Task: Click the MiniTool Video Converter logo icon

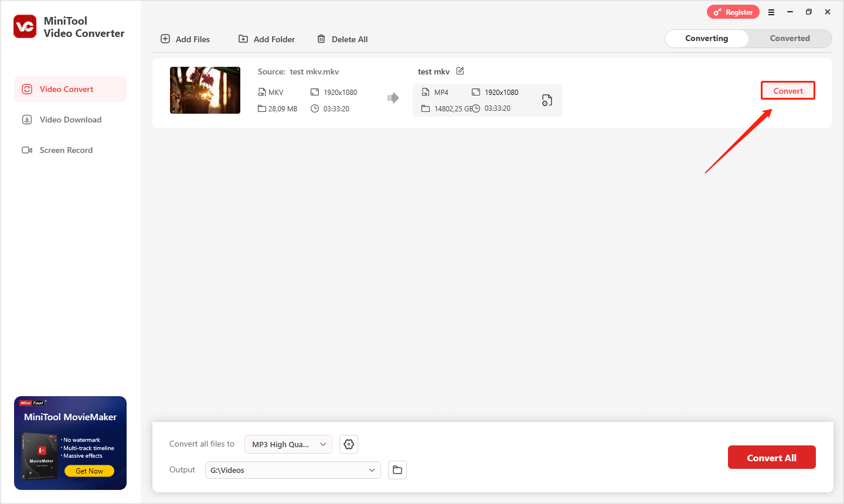Action: click(25, 26)
